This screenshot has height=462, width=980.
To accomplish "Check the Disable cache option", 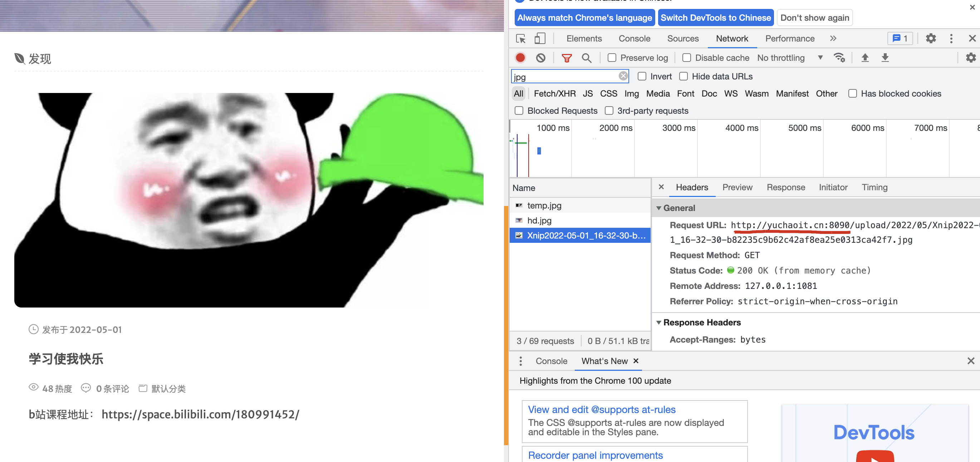I will [686, 58].
